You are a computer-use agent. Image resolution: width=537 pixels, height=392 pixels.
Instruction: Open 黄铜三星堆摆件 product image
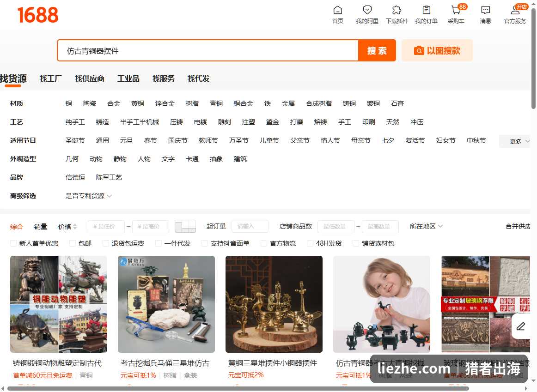pos(274,304)
